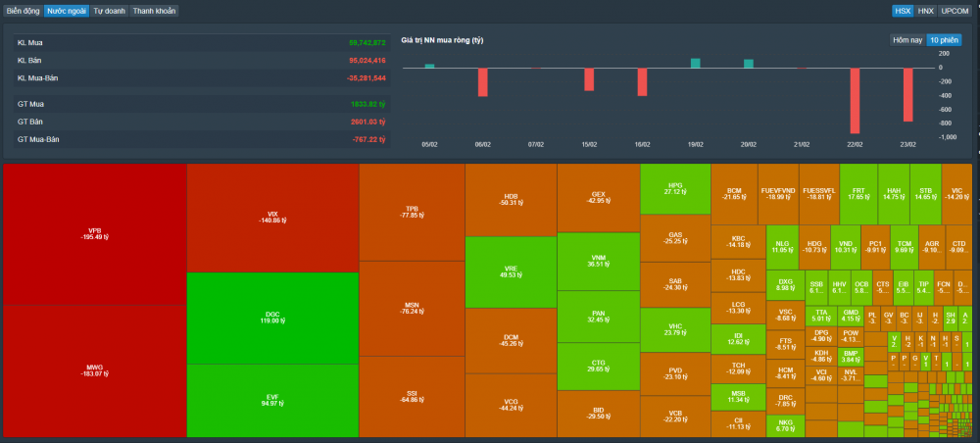The height and width of the screenshot is (443, 980).
Task: Select the CII -11.13 tỷ tile
Action: (738, 423)
